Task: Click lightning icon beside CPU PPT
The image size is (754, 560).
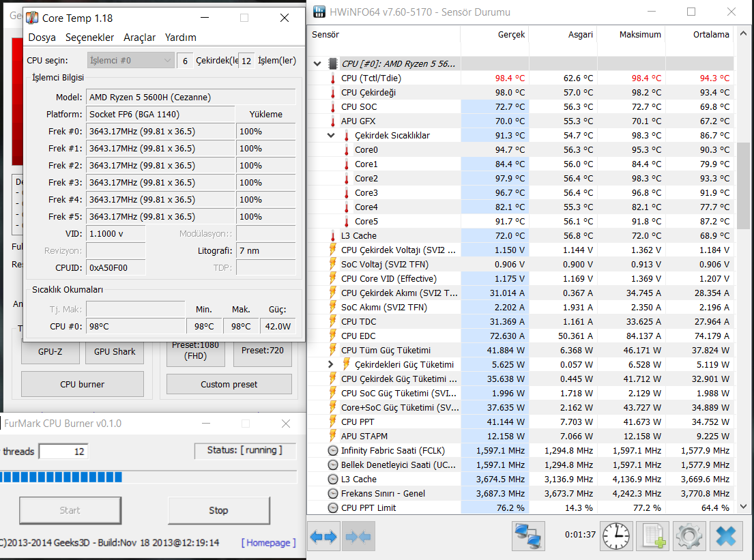Action: click(333, 422)
